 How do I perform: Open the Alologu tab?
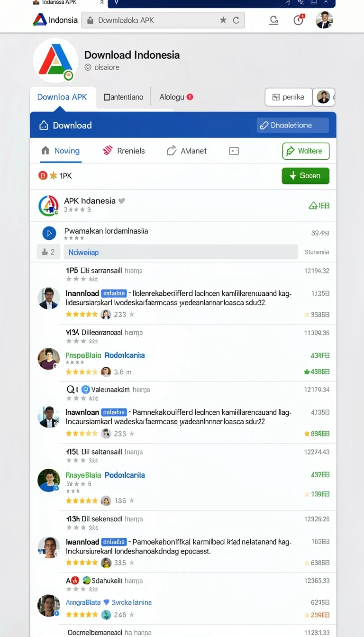point(176,97)
